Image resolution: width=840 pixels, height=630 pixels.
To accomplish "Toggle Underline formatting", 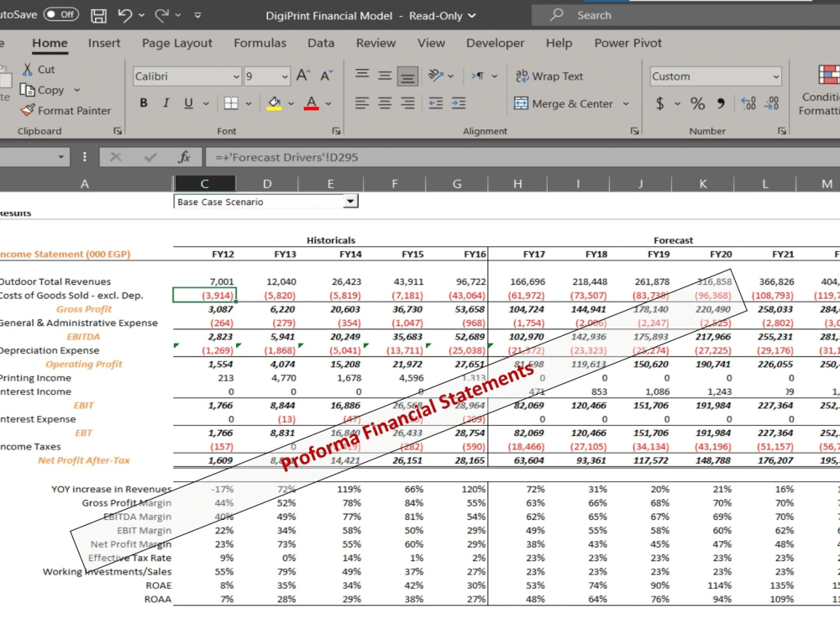I will click(188, 102).
